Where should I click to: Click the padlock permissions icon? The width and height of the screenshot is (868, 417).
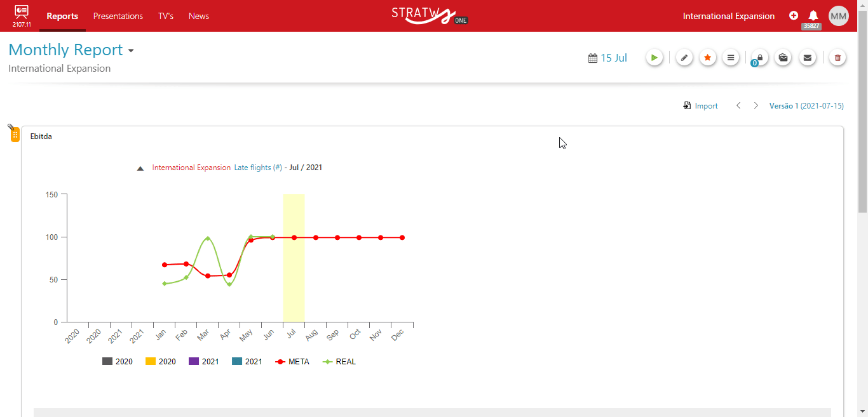pos(760,58)
